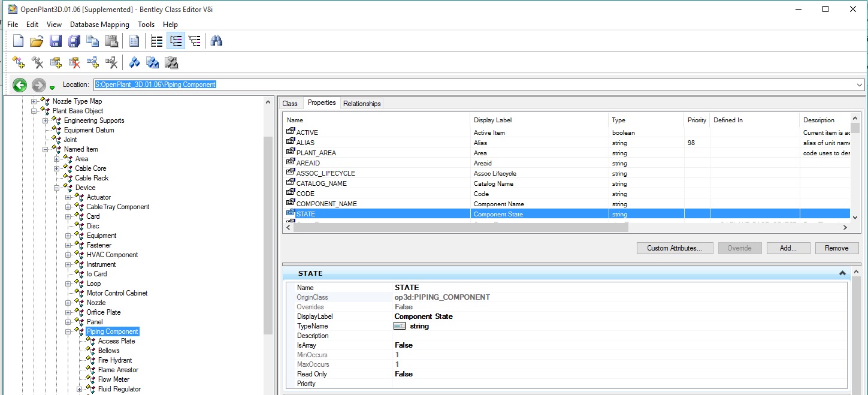Select Instrument in the class tree

pos(101,264)
